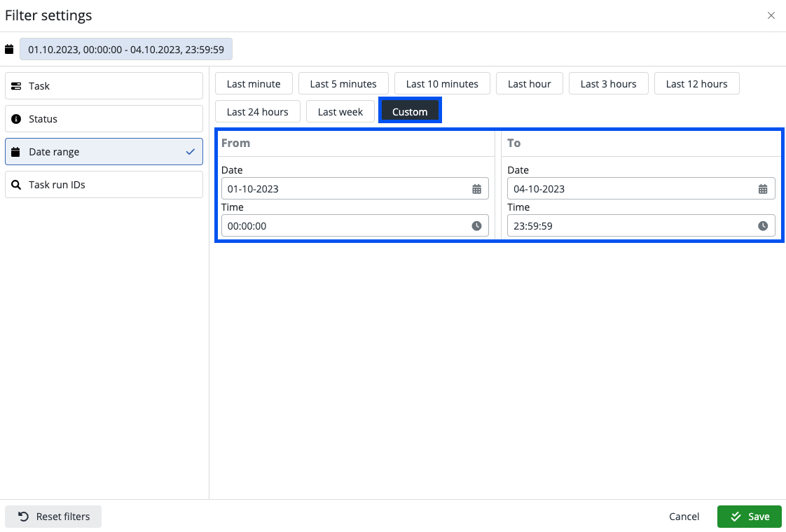Close the Filter settings dialog
This screenshot has width=786, height=532.
(771, 15)
